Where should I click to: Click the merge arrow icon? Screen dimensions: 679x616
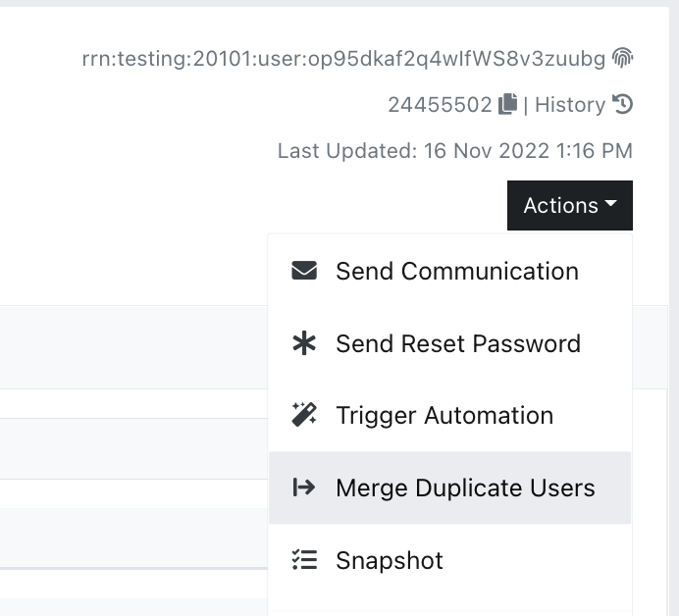304,487
